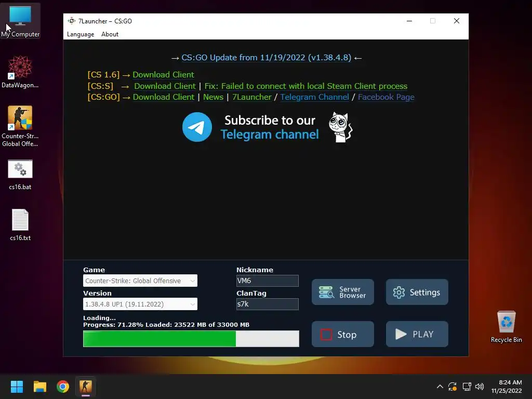Image resolution: width=532 pixels, height=399 pixels.
Task: Open the News link
Action: click(x=213, y=97)
